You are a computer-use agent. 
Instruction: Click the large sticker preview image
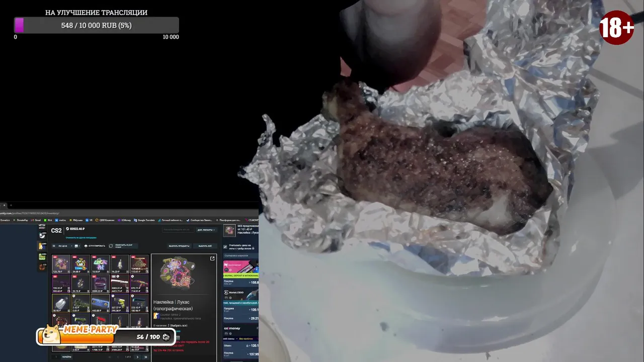178,274
